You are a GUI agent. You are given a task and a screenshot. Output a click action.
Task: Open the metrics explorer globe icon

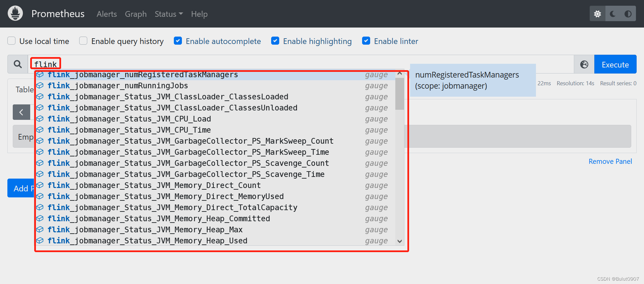(584, 64)
